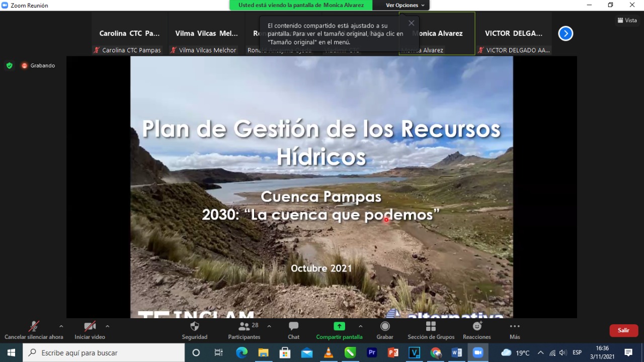This screenshot has width=644, height=362.
Task: Open the Seguridad shield icon
Action: click(194, 327)
